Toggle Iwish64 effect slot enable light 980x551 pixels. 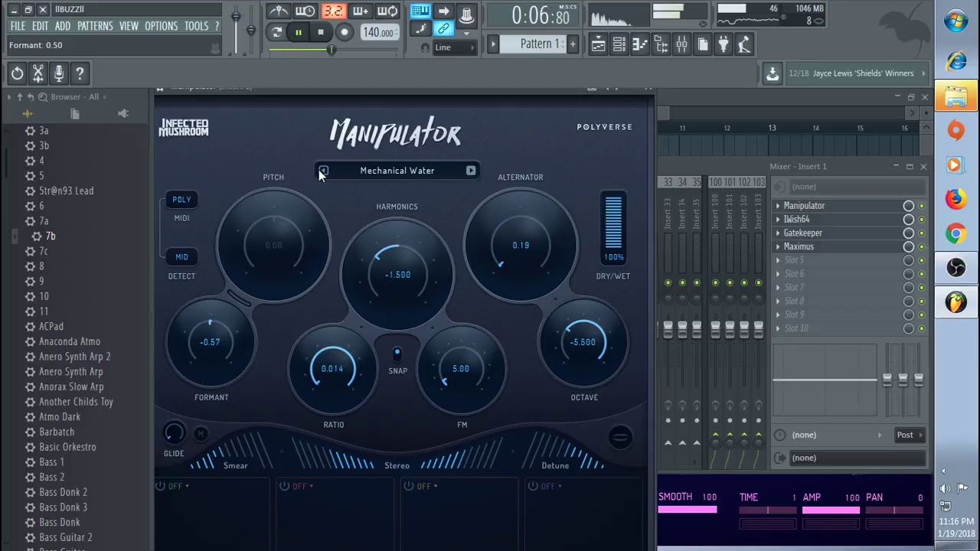coord(921,220)
